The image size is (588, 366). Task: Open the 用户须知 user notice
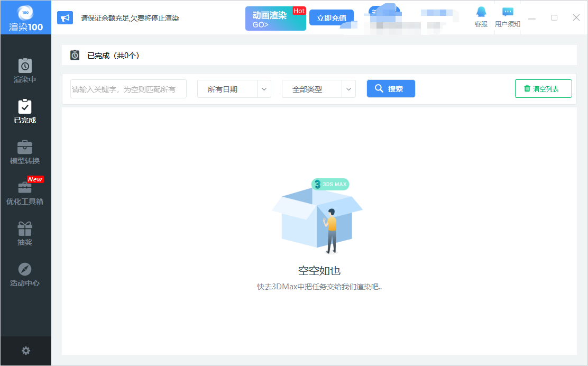507,17
